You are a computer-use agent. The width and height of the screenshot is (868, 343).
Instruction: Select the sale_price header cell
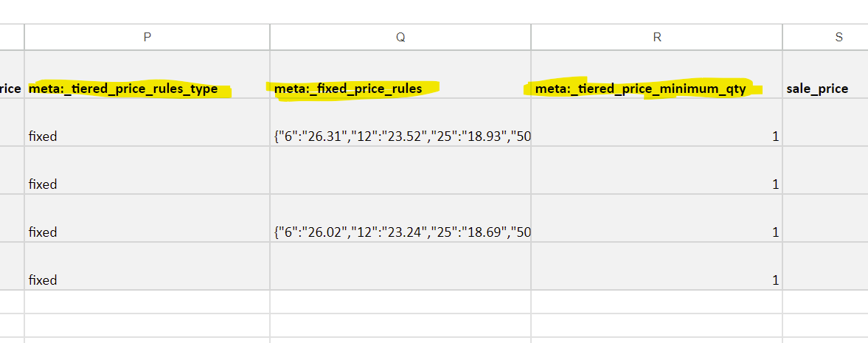point(825,75)
